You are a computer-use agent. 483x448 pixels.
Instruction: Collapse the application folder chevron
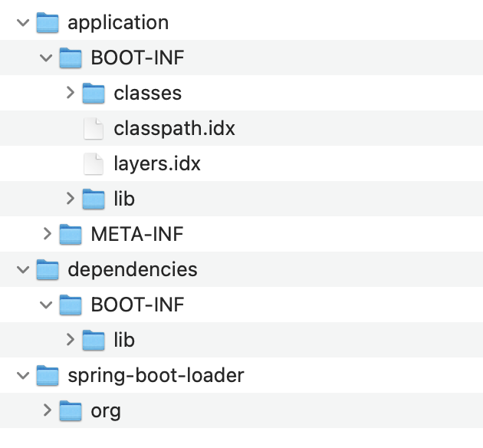21,23
